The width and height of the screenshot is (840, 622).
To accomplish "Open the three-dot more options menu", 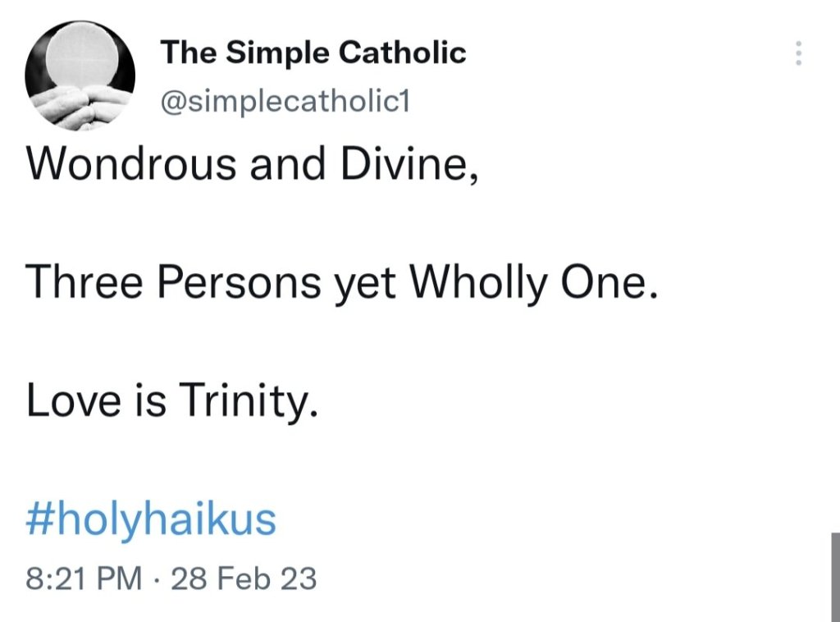I will pos(800,52).
